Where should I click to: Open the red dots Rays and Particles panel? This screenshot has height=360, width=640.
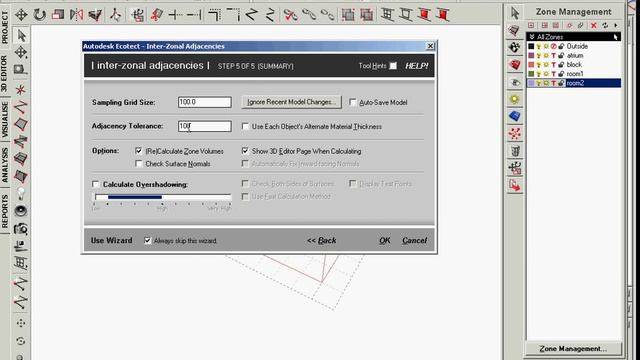(515, 133)
